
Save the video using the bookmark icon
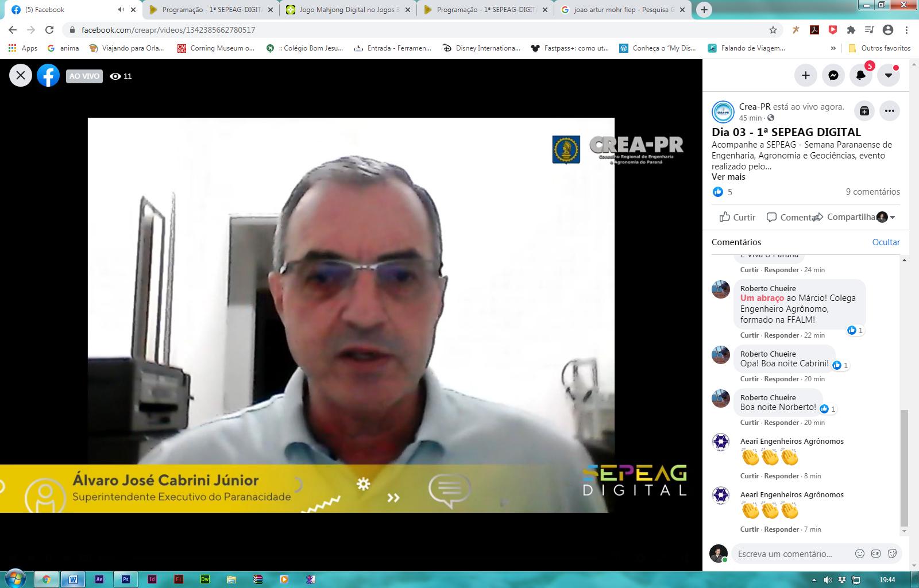[864, 111]
